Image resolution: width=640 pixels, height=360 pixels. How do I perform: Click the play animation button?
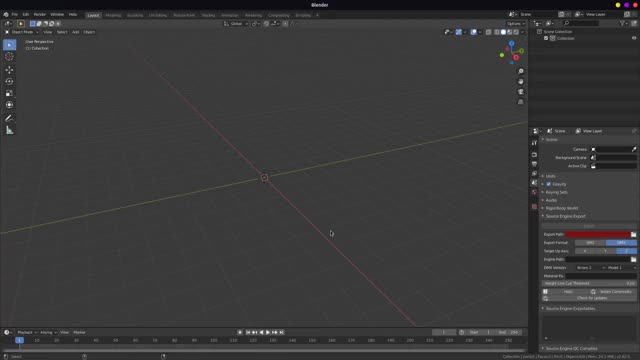pos(268,332)
